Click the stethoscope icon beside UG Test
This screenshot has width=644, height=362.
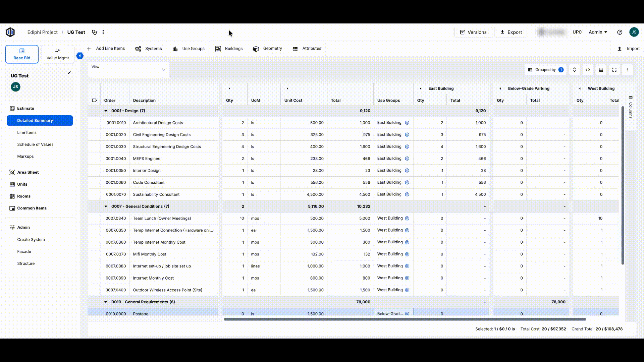[94, 32]
